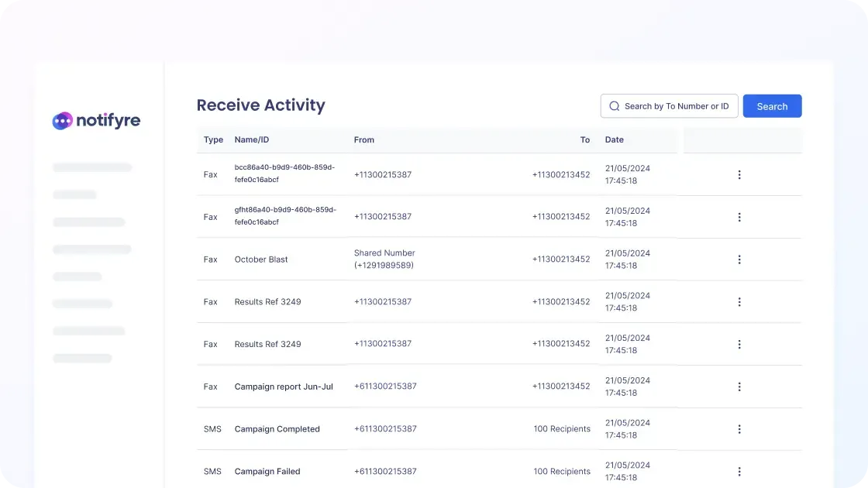The width and height of the screenshot is (868, 488).
Task: Click the Receive Activity heading
Action: (x=260, y=105)
